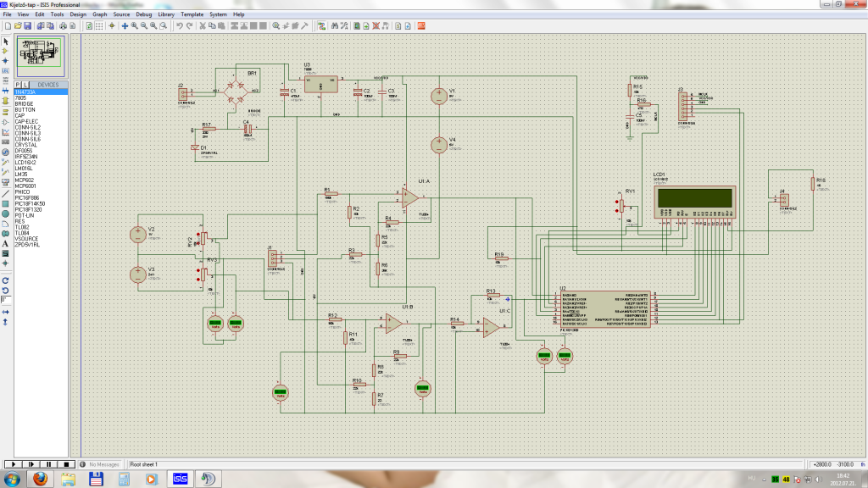Switch to Graph Mode tool

point(6,132)
